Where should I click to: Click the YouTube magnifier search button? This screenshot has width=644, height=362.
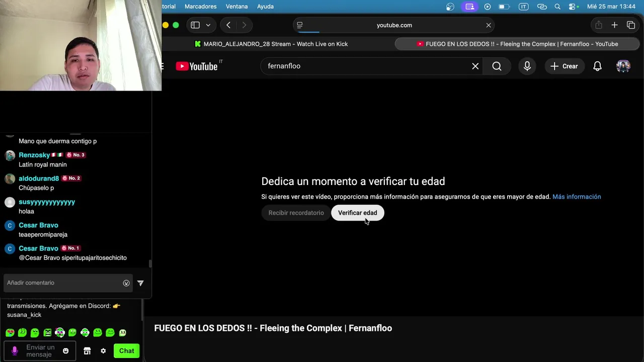click(497, 66)
